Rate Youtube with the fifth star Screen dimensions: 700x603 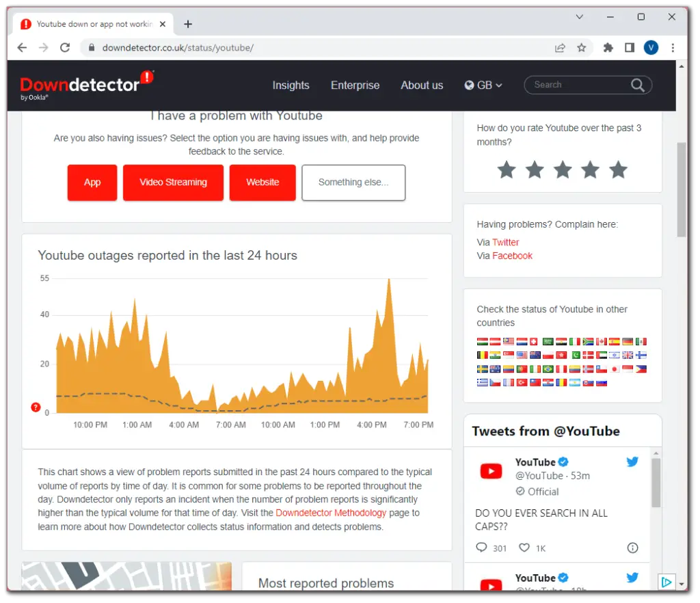(618, 170)
